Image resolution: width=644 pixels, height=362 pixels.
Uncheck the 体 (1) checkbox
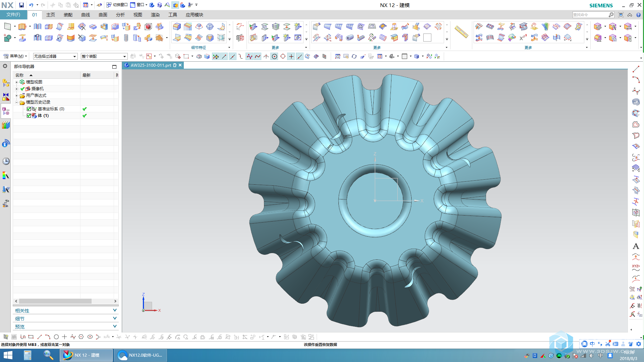[29, 116]
